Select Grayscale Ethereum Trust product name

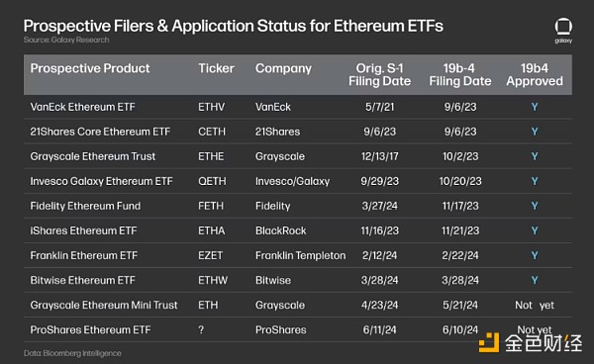(93, 156)
